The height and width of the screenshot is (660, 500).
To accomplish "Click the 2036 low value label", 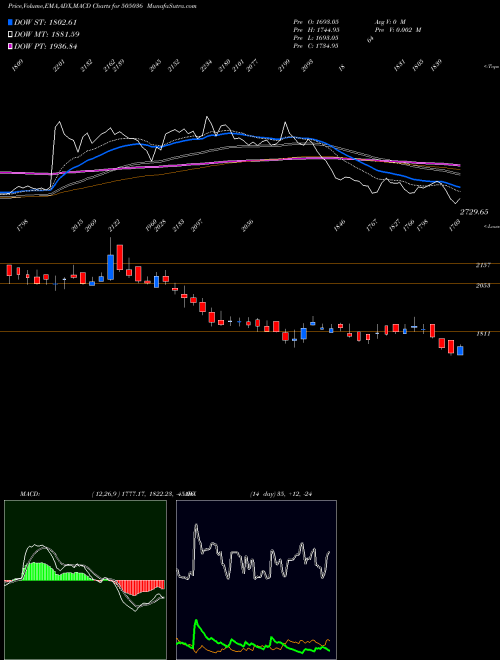I will coord(247,225).
